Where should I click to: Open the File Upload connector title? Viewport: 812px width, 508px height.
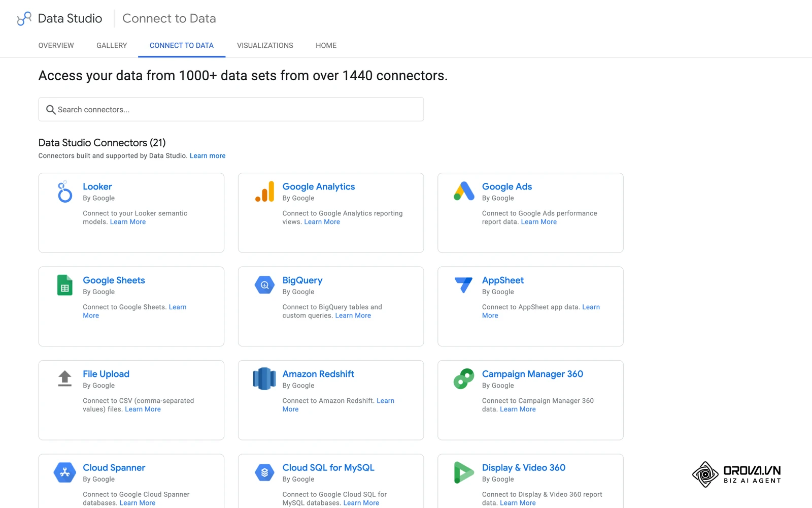(106, 374)
